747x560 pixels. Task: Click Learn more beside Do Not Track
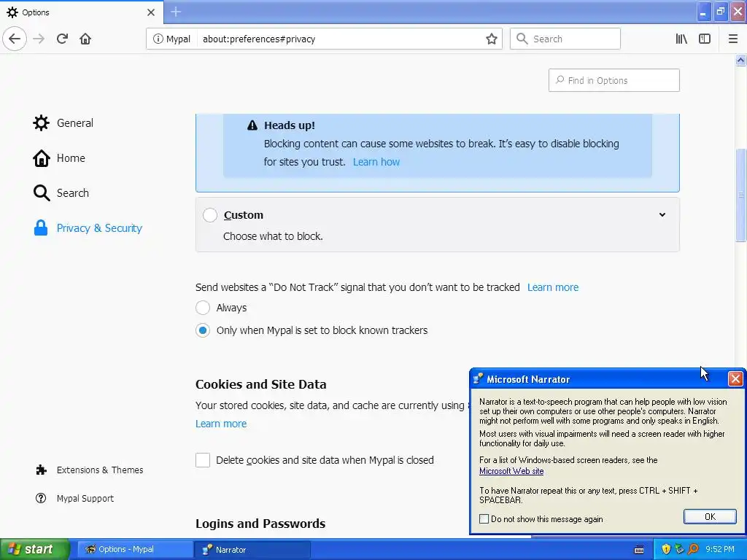coord(553,287)
